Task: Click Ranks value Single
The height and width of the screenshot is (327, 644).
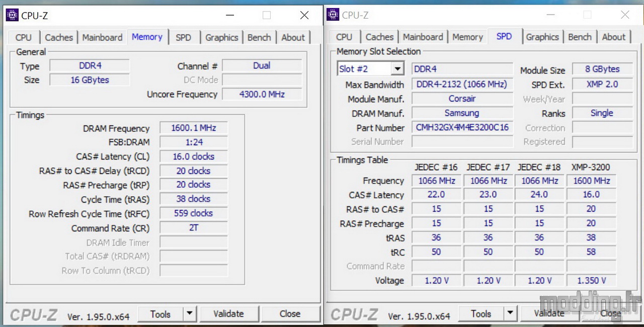Action: point(602,113)
